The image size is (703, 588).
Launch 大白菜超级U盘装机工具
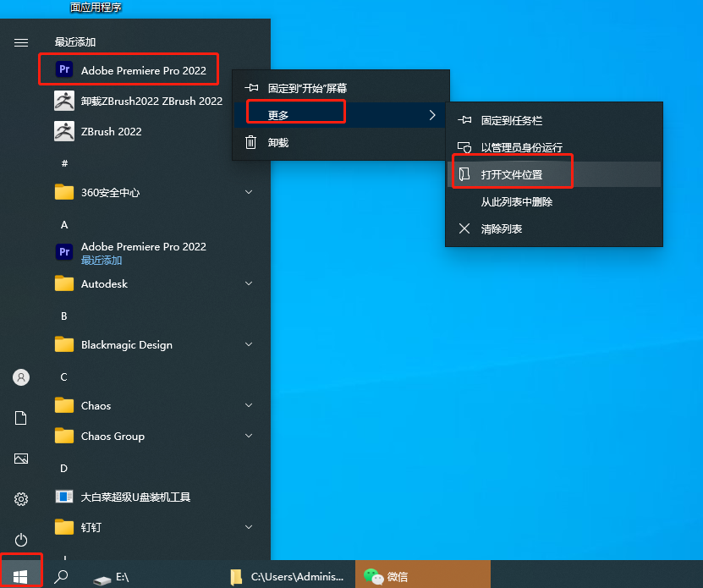pyautogui.click(x=123, y=497)
